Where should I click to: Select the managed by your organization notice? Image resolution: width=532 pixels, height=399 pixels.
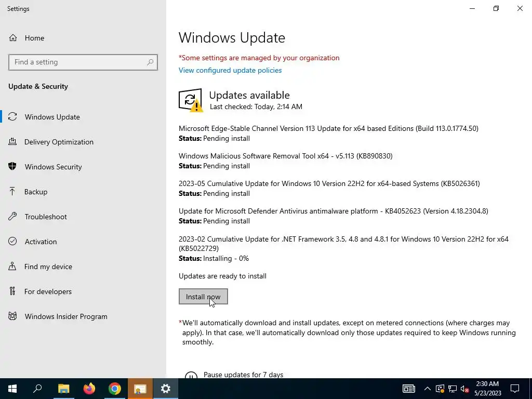(259, 58)
